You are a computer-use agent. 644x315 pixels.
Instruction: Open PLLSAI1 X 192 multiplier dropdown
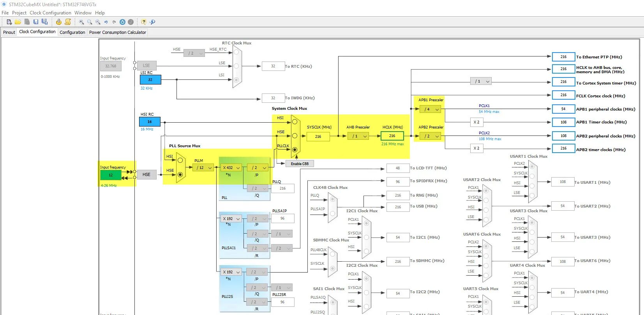(x=231, y=218)
